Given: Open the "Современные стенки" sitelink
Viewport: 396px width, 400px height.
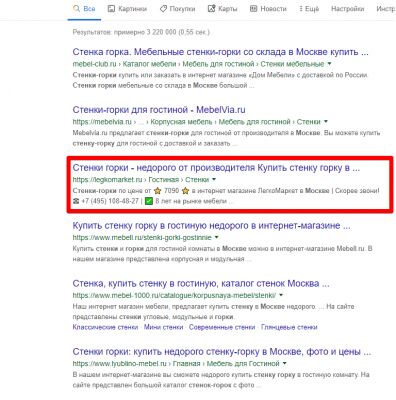Looking at the screenshot, I should point(222,327).
